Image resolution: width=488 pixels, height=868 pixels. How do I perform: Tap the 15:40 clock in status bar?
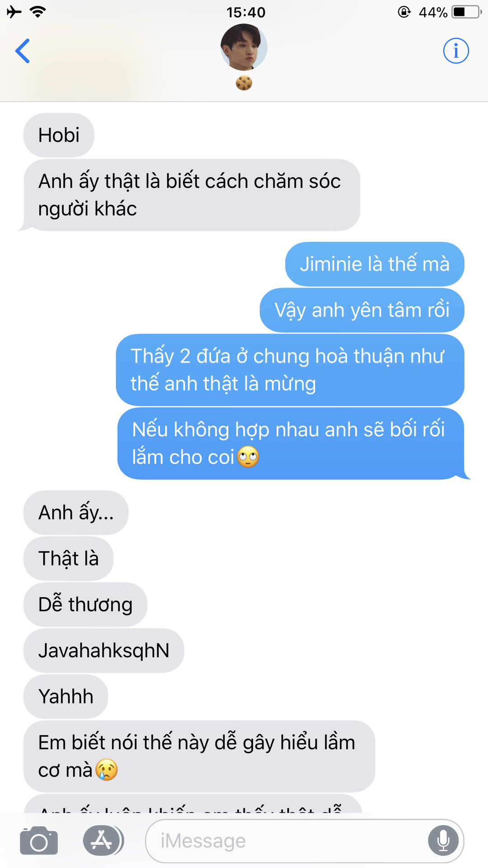click(246, 12)
